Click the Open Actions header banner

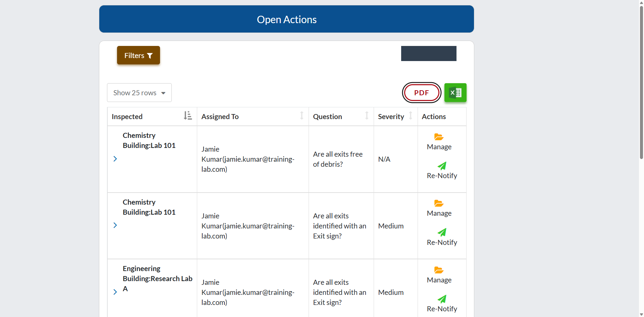pyautogui.click(x=286, y=19)
